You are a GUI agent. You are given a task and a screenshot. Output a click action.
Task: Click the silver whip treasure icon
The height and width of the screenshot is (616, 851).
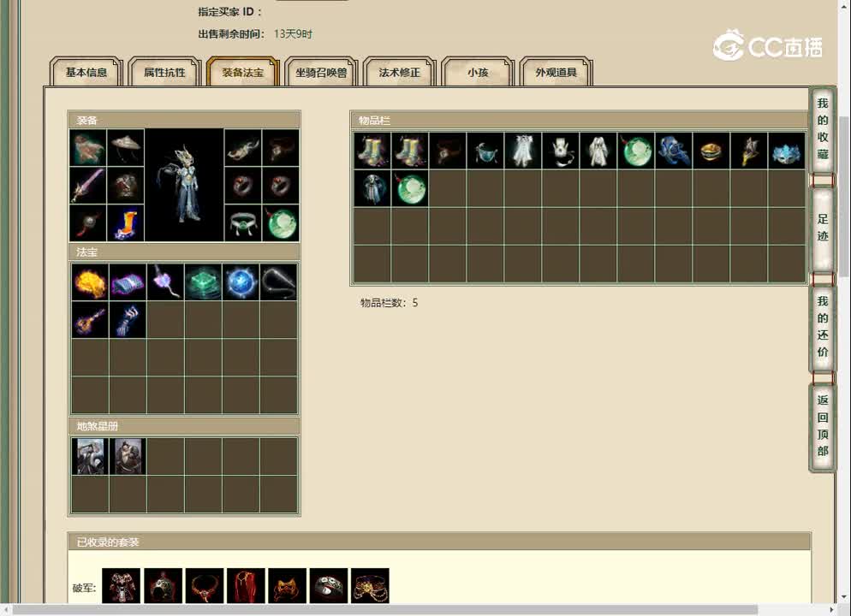point(278,282)
